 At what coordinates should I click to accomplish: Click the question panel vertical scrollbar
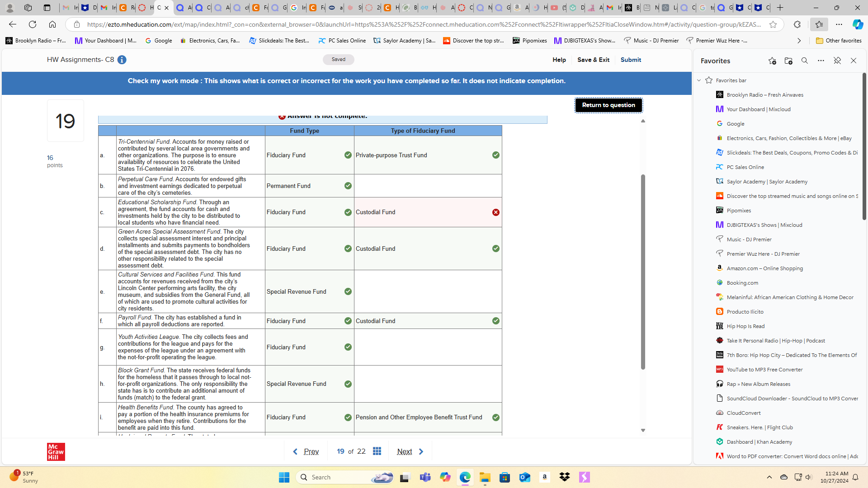pos(643,271)
